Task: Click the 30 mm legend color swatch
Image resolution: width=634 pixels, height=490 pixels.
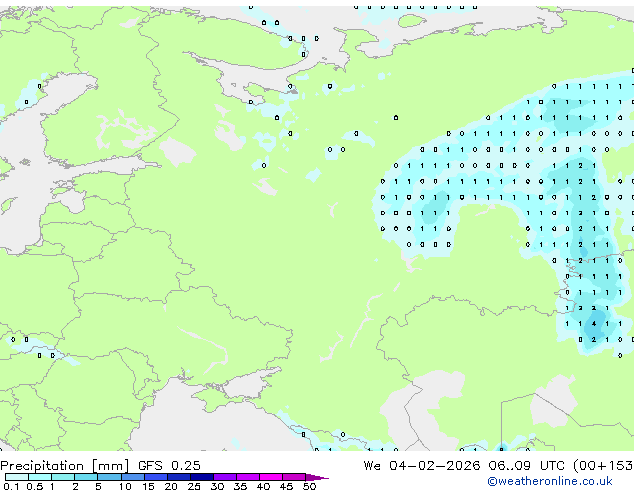Action: 225,477
